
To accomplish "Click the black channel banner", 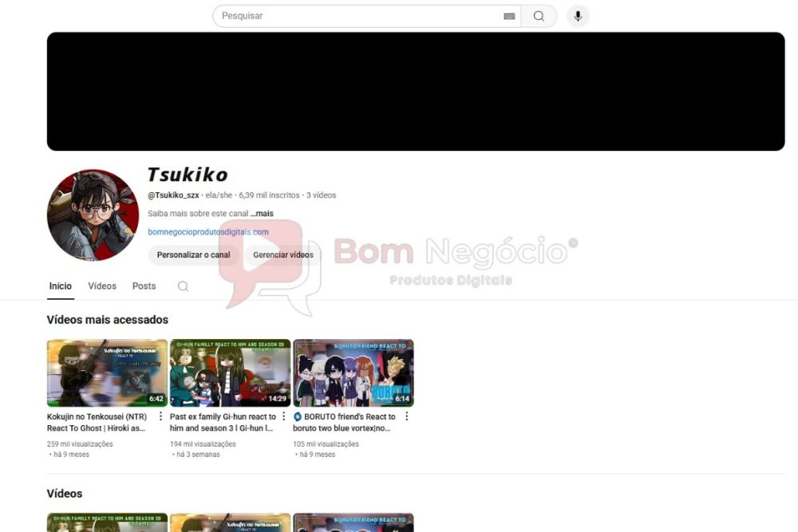I will click(416, 92).
